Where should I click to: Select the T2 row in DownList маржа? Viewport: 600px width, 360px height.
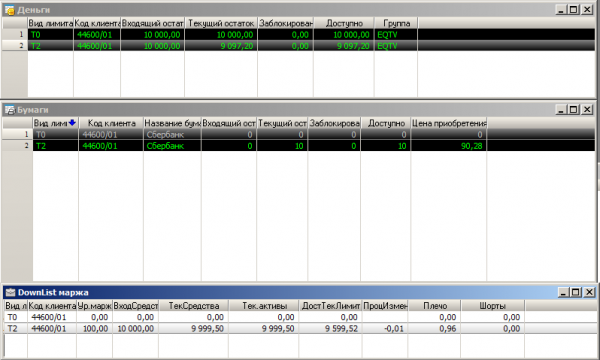pyautogui.click(x=298, y=328)
